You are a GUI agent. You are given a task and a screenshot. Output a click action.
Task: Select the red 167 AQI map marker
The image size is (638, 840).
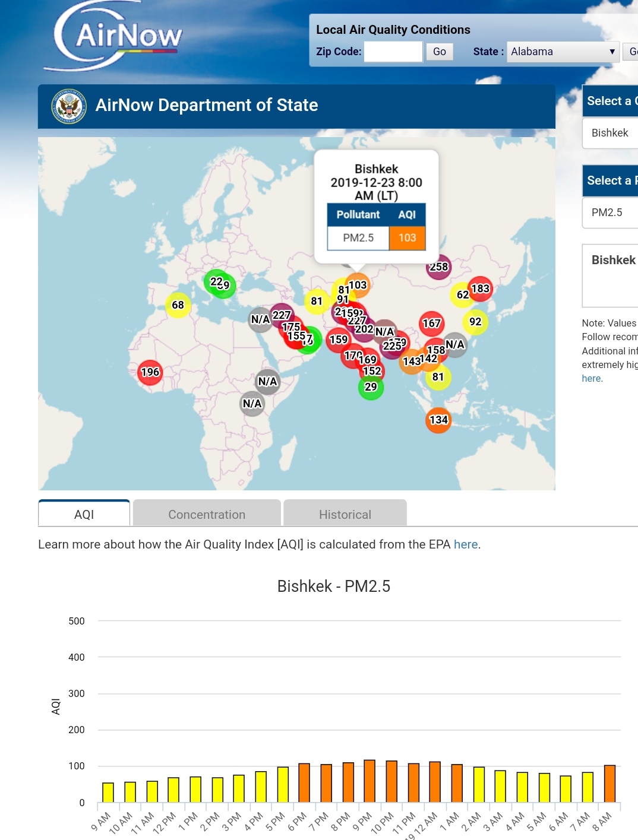[x=431, y=324]
